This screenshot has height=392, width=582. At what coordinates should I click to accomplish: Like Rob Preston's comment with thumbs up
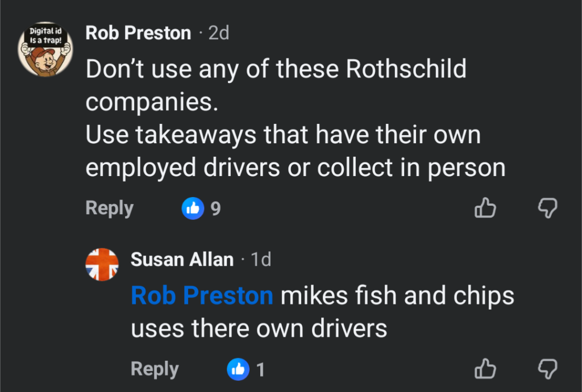pyautogui.click(x=485, y=208)
